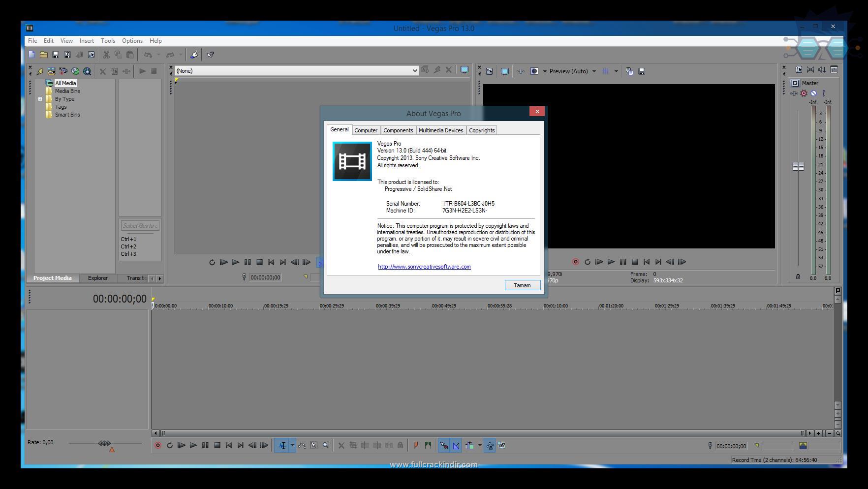Click Save Snapshot to File floppy icon

point(642,71)
